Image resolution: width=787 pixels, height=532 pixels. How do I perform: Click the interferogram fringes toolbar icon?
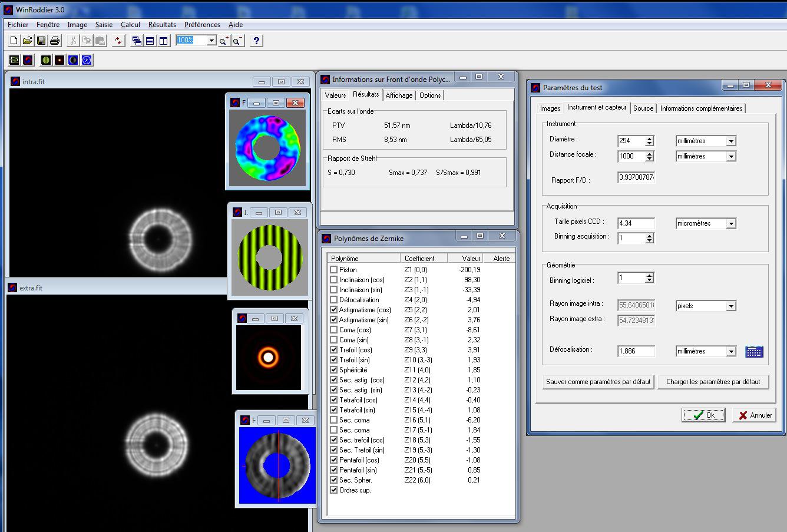coord(46,60)
